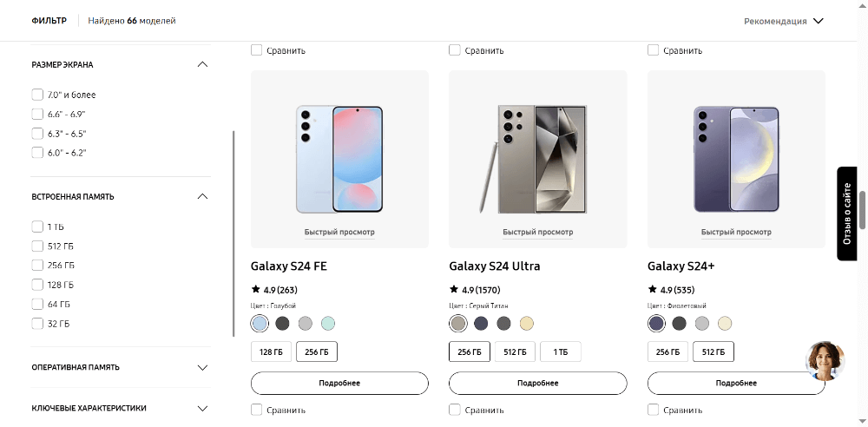Collapse the Встроенная память filter section
The height and width of the screenshot is (427, 868).
pyautogui.click(x=202, y=196)
